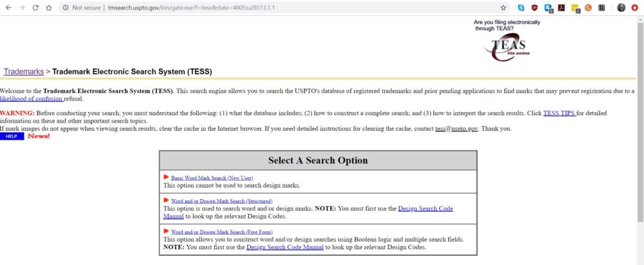Click the tess@uspto.gov email link

[x=457, y=128]
